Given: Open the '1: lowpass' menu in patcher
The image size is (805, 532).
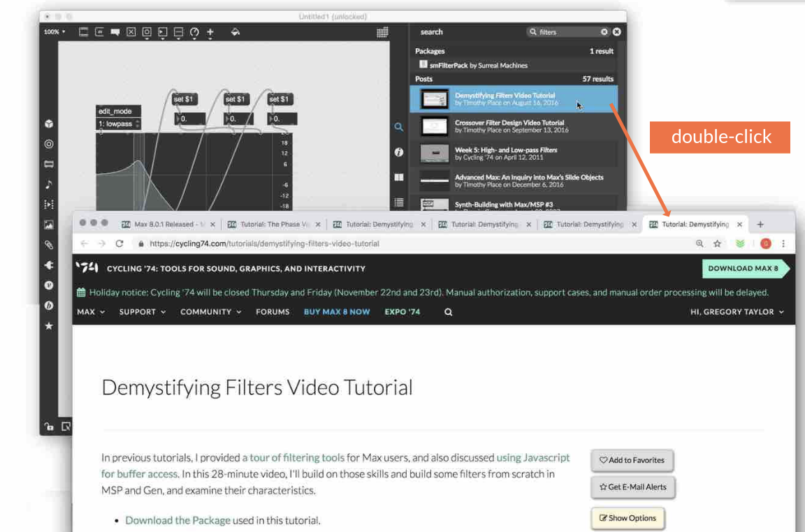Looking at the screenshot, I should click(118, 124).
